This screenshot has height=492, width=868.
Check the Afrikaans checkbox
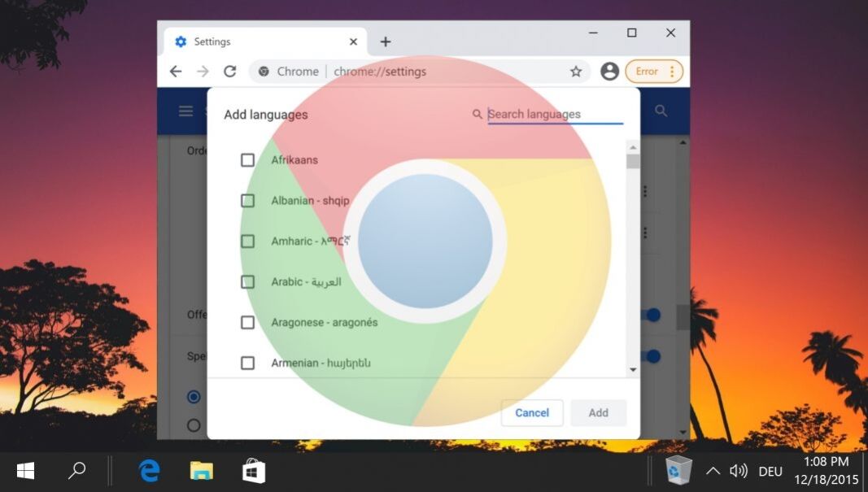pos(247,160)
